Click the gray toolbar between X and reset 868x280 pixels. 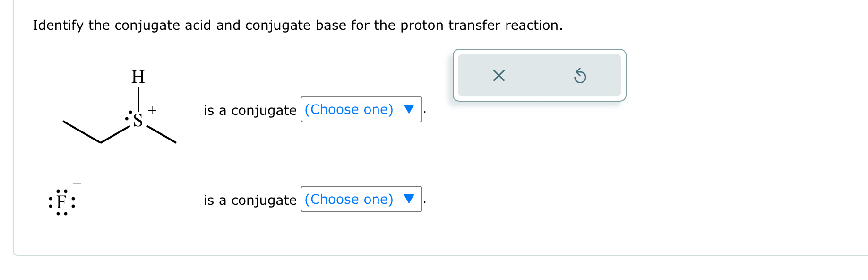point(539,75)
